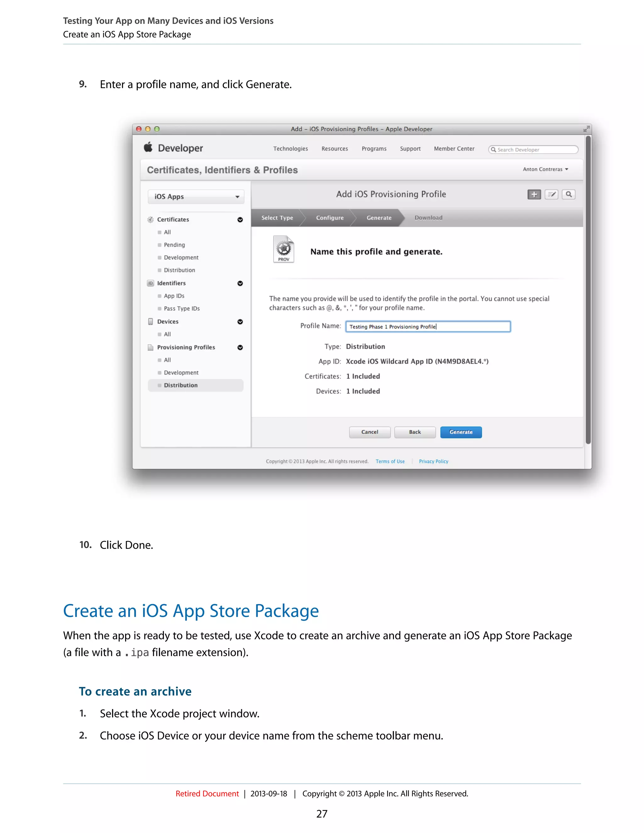Open the Anton Contreras account menu
This screenshot has height=833, width=644.
(545, 169)
